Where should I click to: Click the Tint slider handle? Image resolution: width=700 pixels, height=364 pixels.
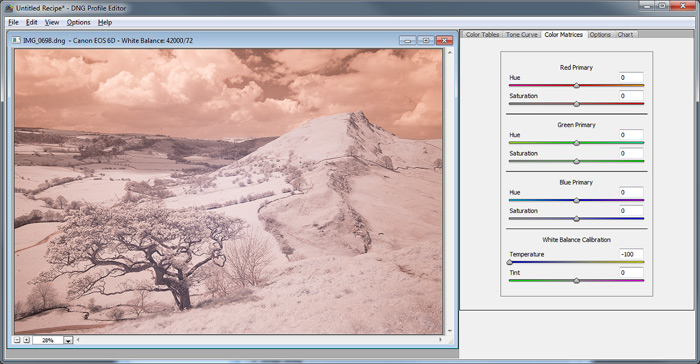click(x=576, y=280)
